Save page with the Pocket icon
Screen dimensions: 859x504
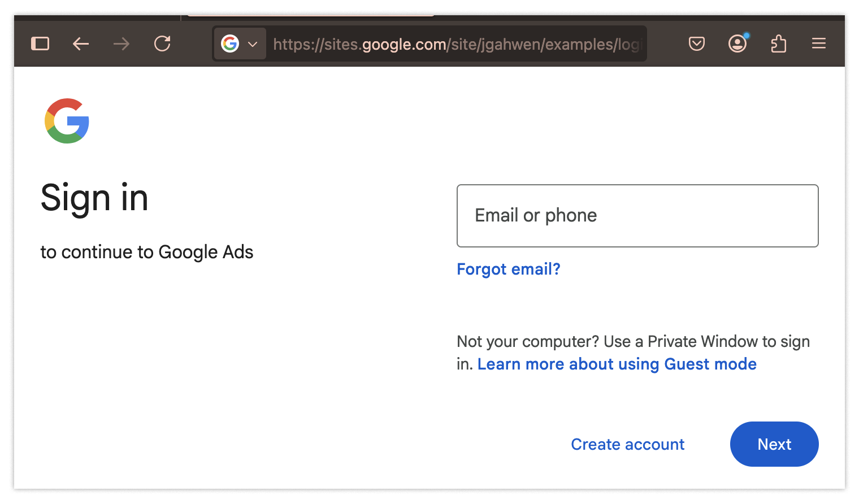coord(697,44)
